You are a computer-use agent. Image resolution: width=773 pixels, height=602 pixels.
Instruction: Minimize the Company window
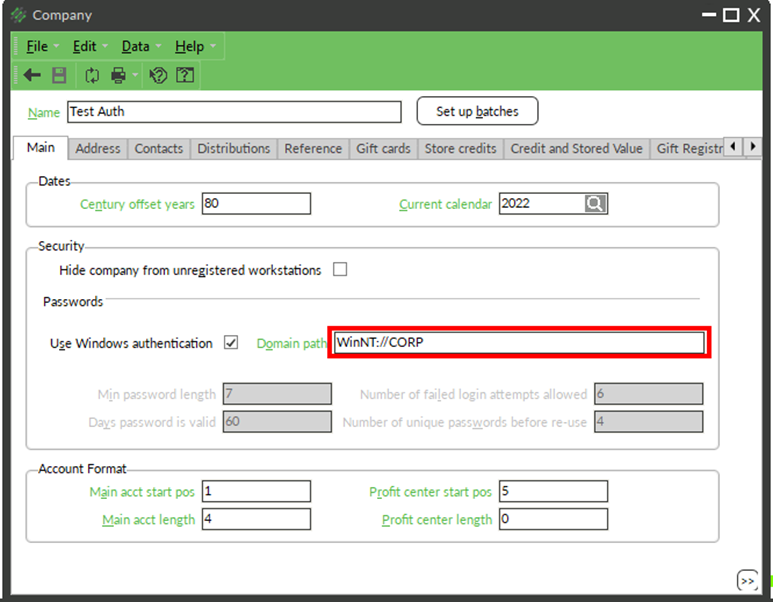click(x=709, y=15)
